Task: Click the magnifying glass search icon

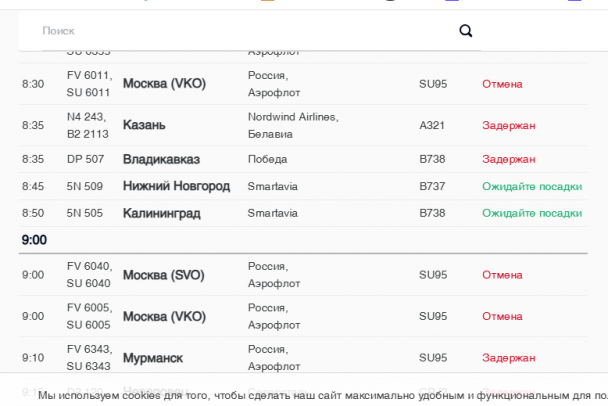Action: click(x=466, y=31)
